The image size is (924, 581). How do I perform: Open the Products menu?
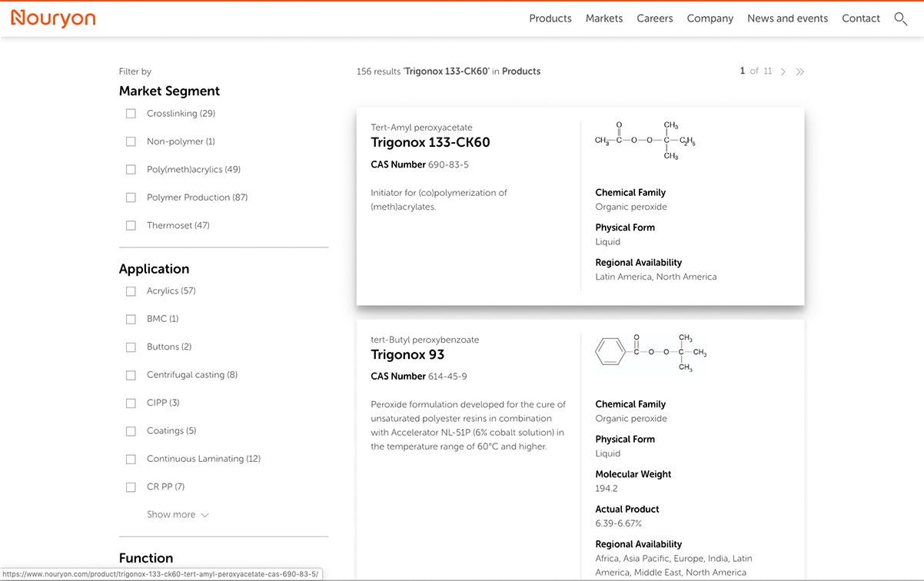pyautogui.click(x=550, y=18)
